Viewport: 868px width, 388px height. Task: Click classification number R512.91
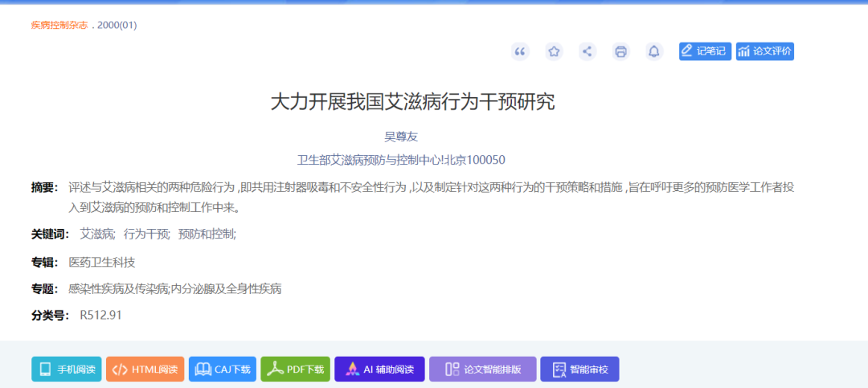[x=100, y=316]
